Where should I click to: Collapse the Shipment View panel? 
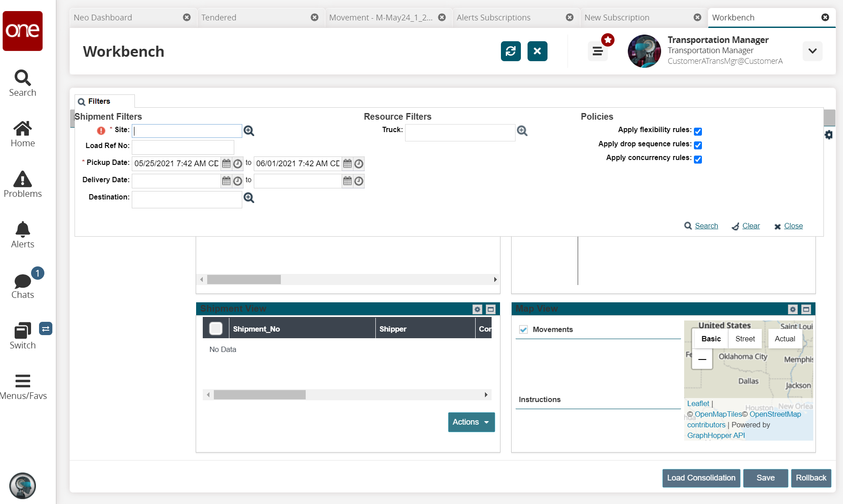(491, 309)
